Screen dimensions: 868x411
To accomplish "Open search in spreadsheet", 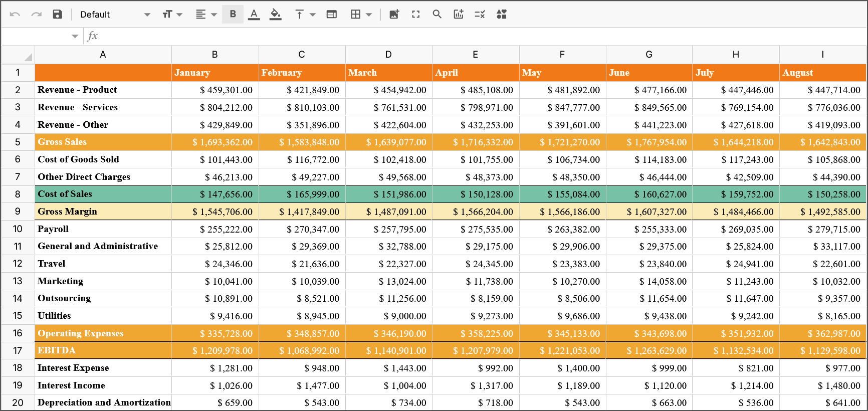I will pyautogui.click(x=437, y=15).
